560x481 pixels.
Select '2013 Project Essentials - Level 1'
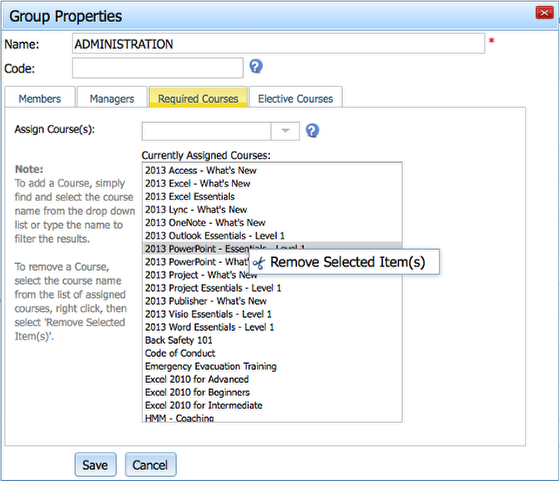[x=272, y=288]
